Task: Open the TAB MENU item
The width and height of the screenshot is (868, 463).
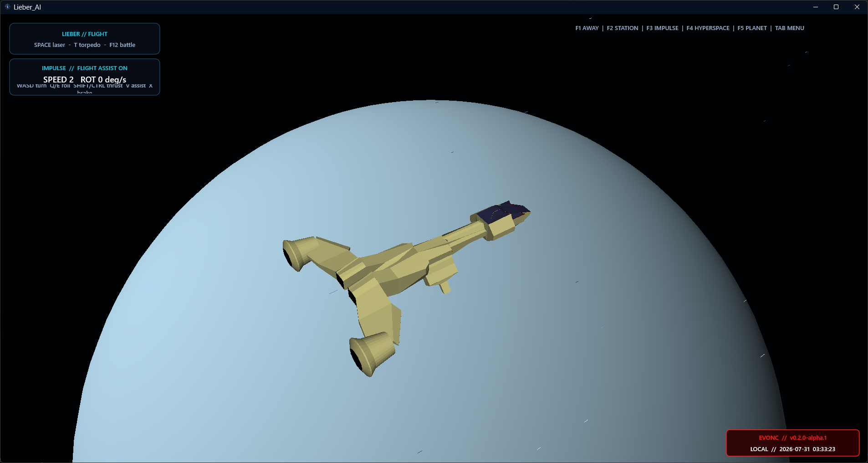Action: click(x=789, y=28)
